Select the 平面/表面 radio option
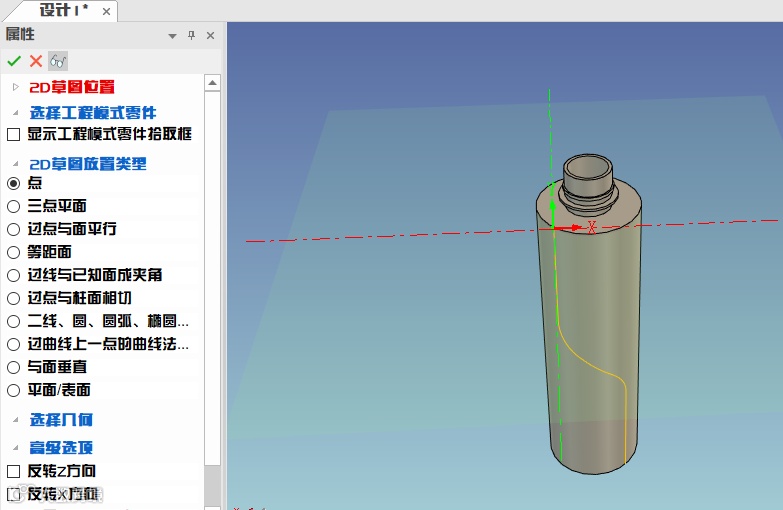Screen dimensions: 783x510 pos(13,390)
